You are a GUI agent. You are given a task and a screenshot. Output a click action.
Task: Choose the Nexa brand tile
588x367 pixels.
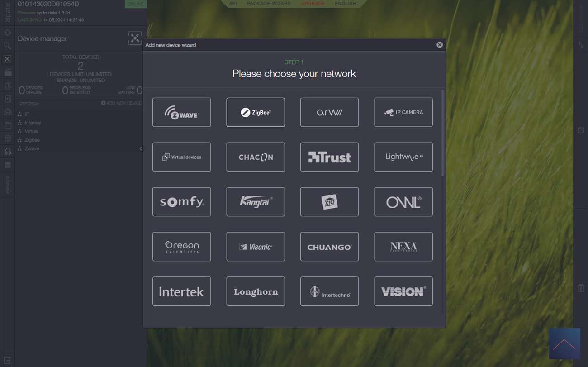(403, 247)
